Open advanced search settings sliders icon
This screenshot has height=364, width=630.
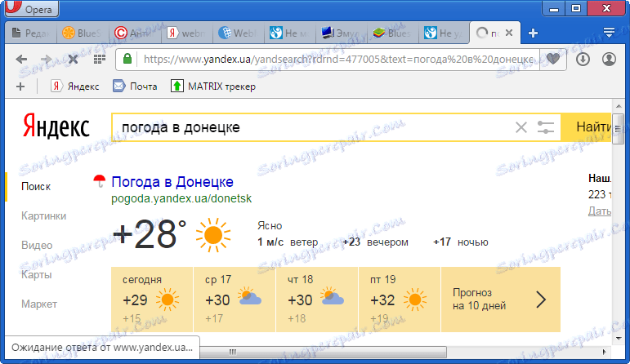point(546,127)
